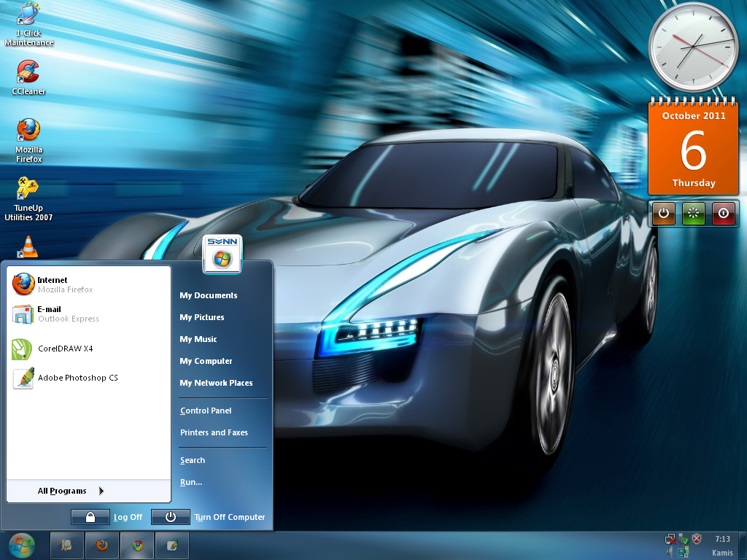Open the search-document taskbar button
This screenshot has width=747, height=560.
(67, 545)
